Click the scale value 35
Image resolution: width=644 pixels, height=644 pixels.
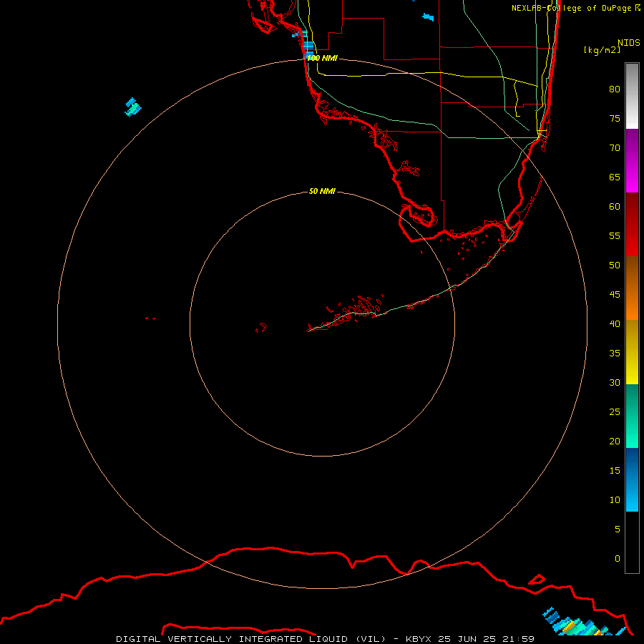615,353
